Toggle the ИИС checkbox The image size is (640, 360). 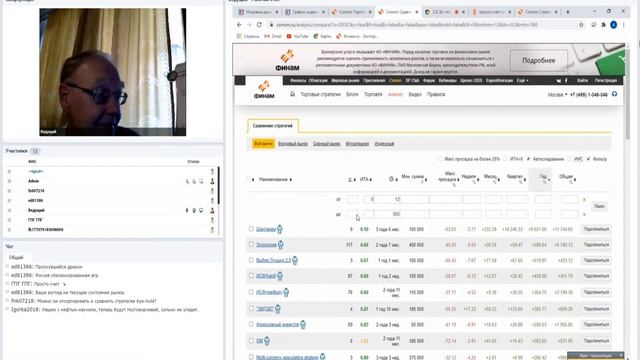(570, 159)
